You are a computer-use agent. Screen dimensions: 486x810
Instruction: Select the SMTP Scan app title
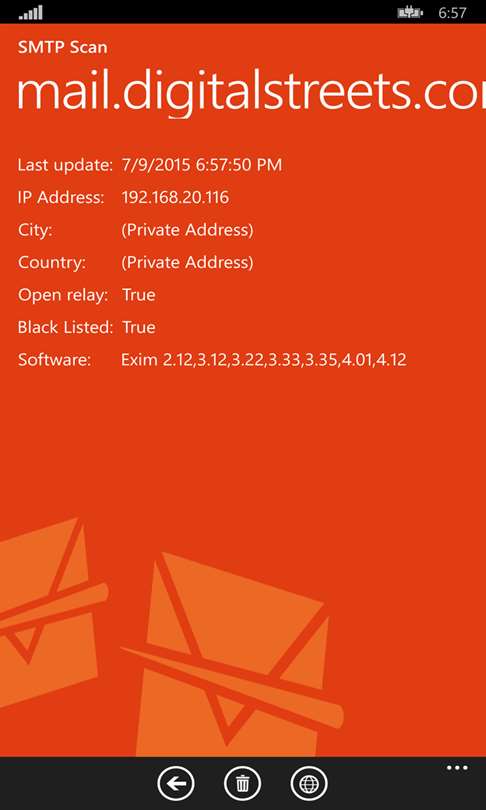(62, 48)
